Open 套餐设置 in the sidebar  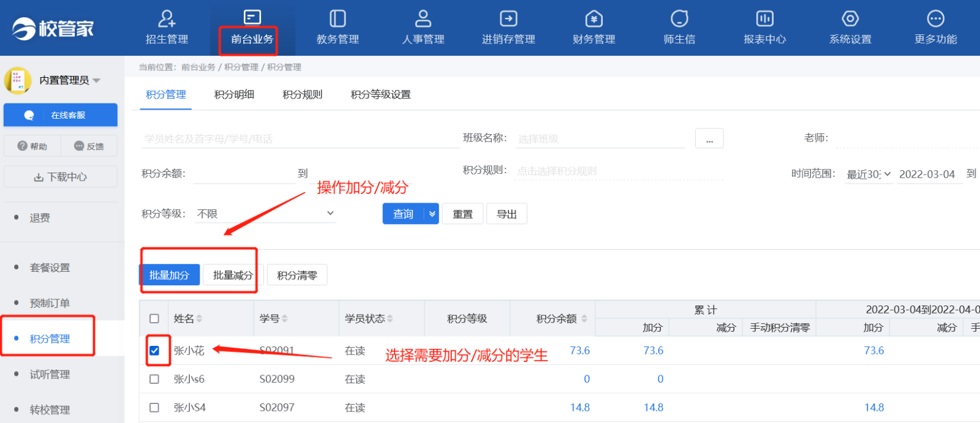point(50,268)
